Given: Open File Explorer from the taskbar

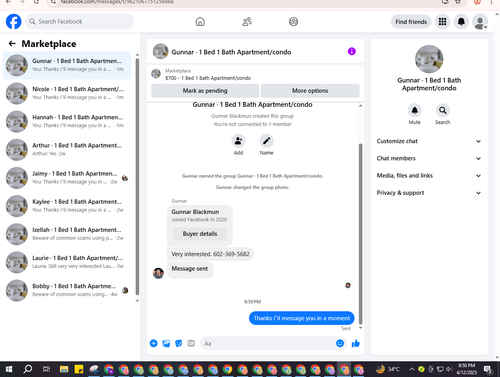Looking at the screenshot, I should coord(64,369).
